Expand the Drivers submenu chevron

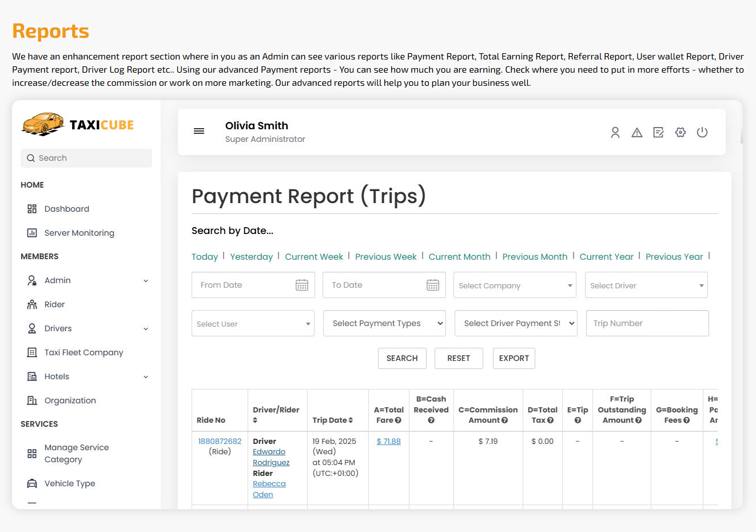(146, 329)
